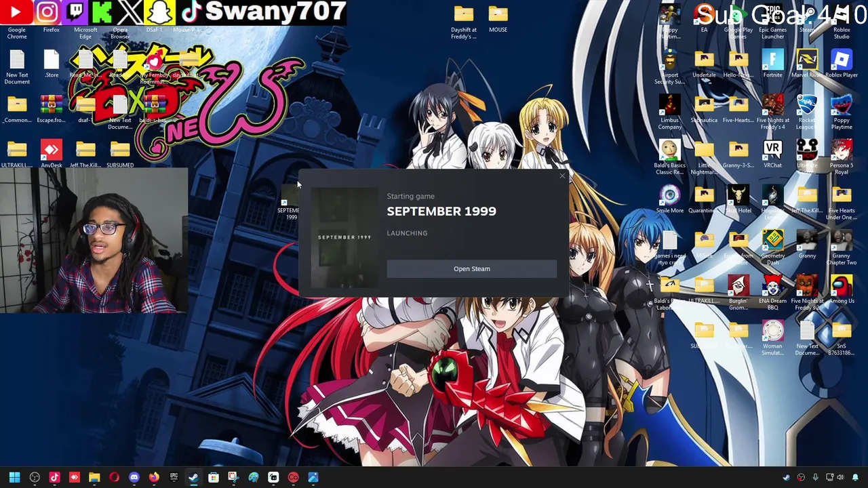Select Five Hearts Under One folder
The width and height of the screenshot is (868, 488).
(x=842, y=203)
